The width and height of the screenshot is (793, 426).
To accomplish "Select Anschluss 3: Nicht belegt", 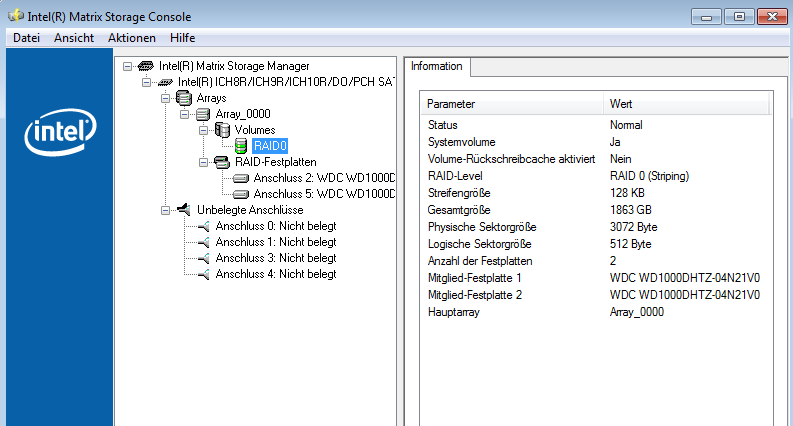I will [276, 258].
